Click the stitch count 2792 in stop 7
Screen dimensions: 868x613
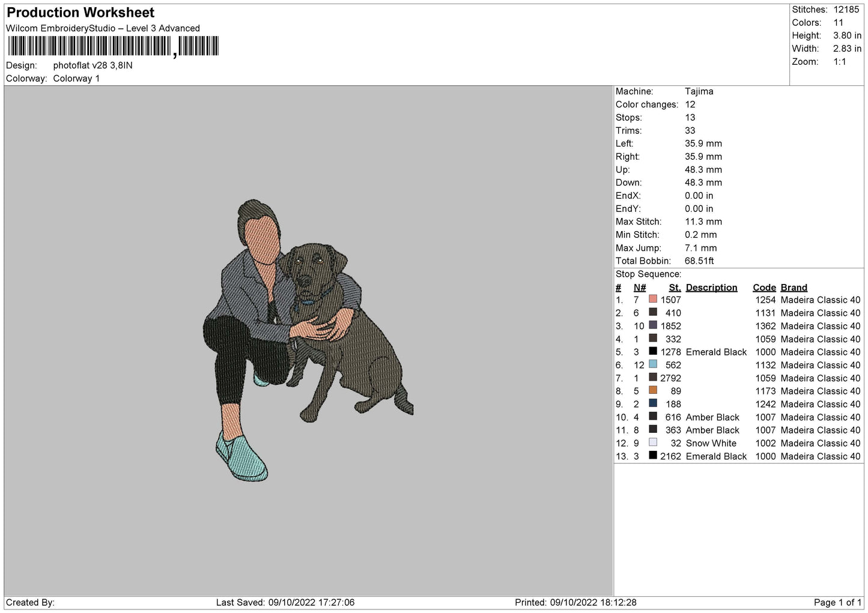671,378
